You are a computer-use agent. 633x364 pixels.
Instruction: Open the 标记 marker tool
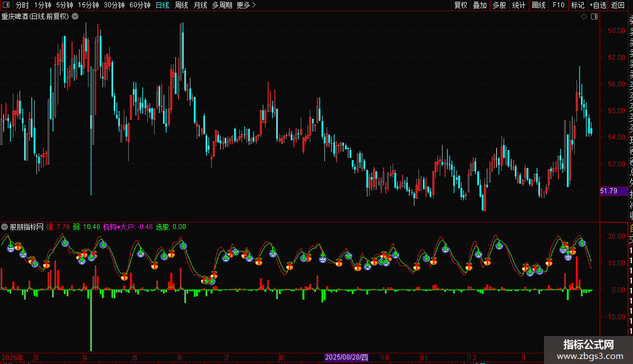point(578,5)
